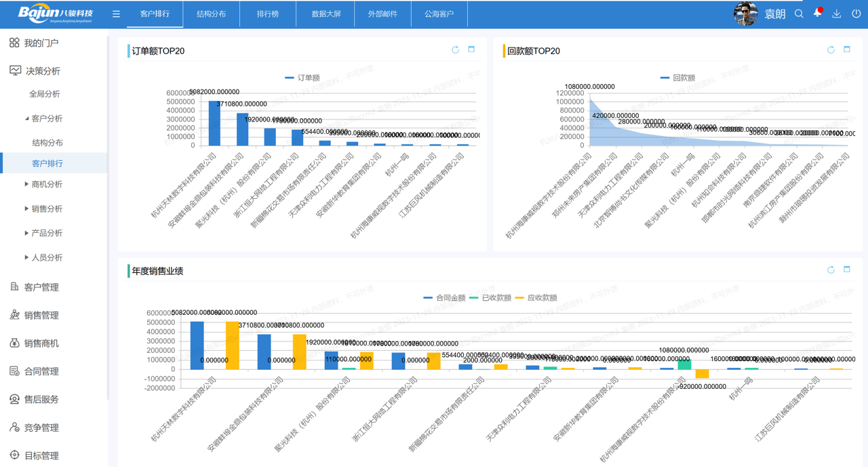Click the hamburger menu collapse icon
The width and height of the screenshot is (868, 467).
tap(116, 14)
